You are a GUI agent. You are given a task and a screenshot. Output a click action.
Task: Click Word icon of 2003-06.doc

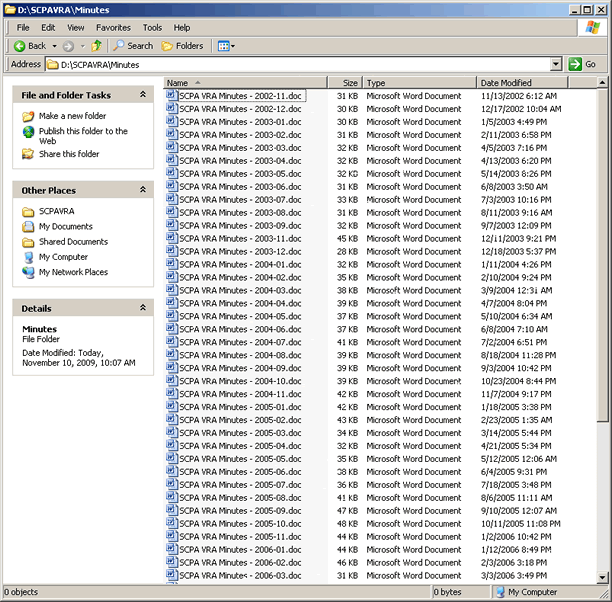[171, 185]
